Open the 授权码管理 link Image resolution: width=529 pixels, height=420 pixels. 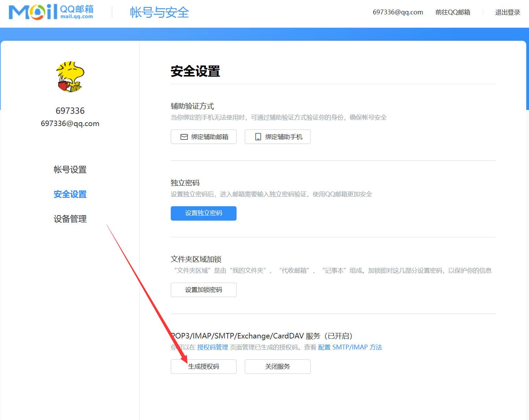pyautogui.click(x=213, y=347)
